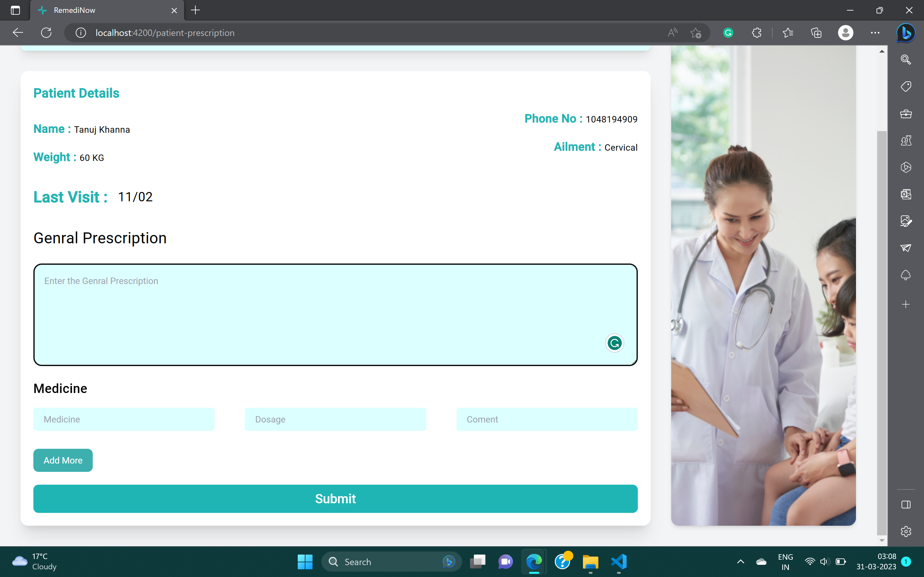Click browser Extensions puzzle icon
The image size is (924, 577).
757,33
